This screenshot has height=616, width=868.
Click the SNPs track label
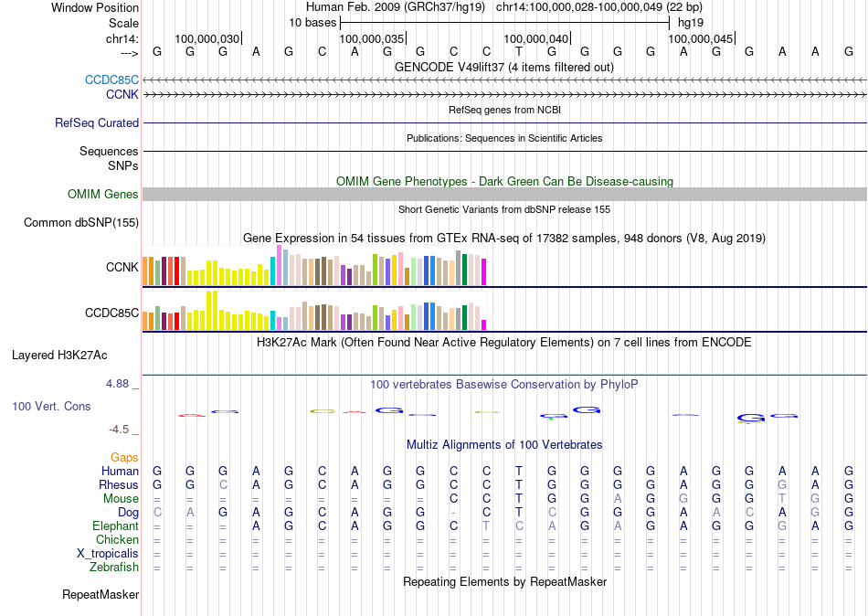click(123, 165)
